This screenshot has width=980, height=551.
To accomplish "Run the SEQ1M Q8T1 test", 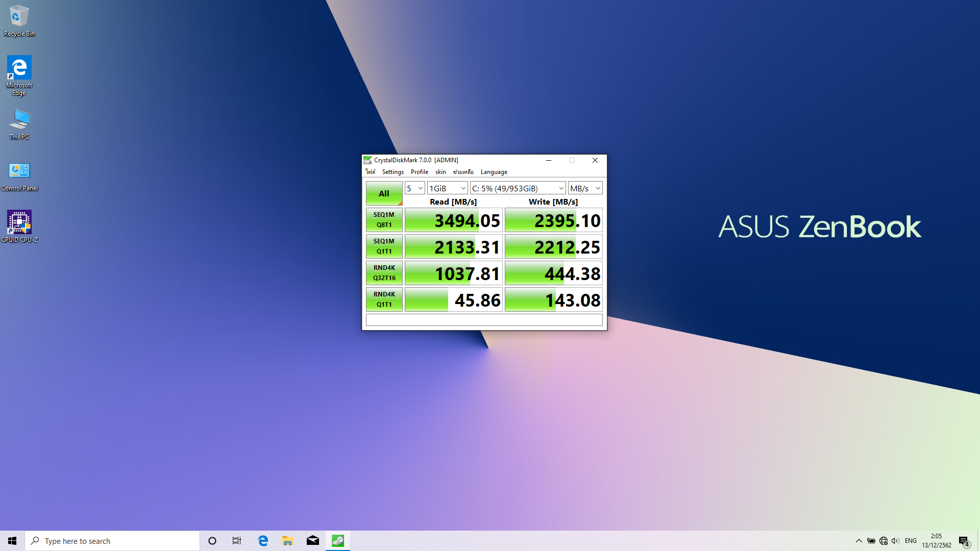I will click(384, 220).
